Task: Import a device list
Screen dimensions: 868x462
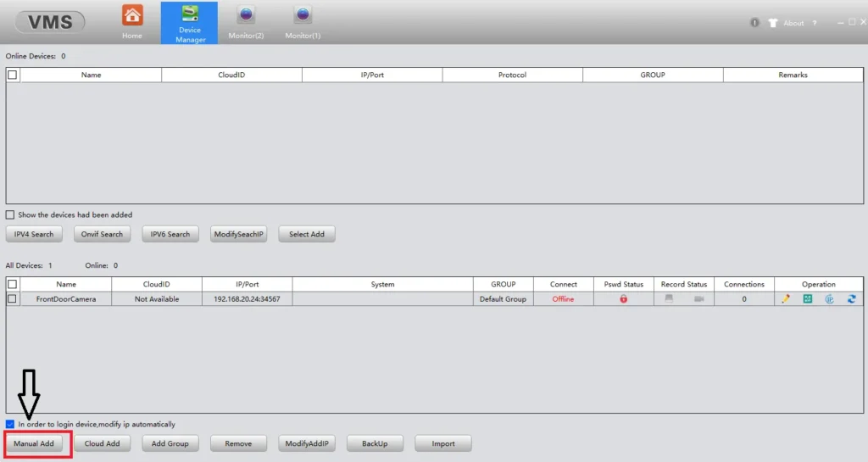Action: click(x=442, y=443)
